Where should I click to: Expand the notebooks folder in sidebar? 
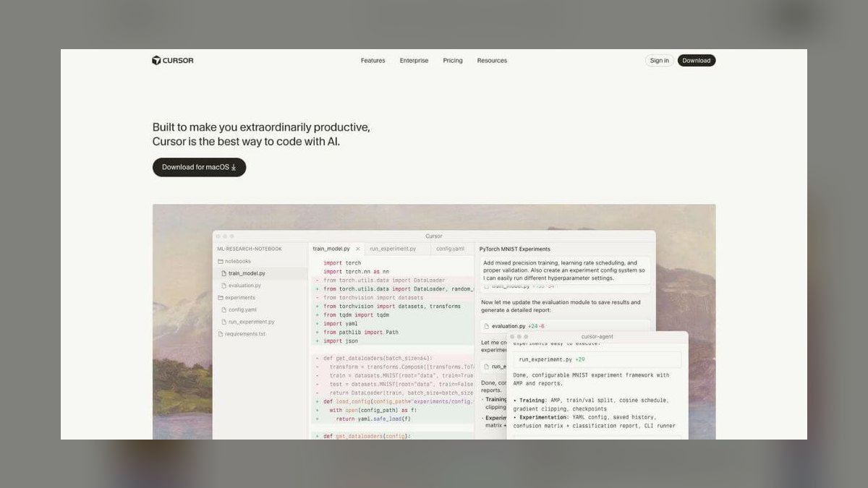pos(234,261)
